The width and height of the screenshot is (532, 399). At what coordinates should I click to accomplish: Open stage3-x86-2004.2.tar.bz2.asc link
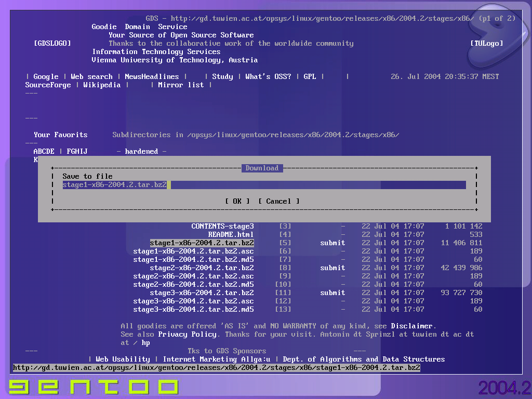193,301
